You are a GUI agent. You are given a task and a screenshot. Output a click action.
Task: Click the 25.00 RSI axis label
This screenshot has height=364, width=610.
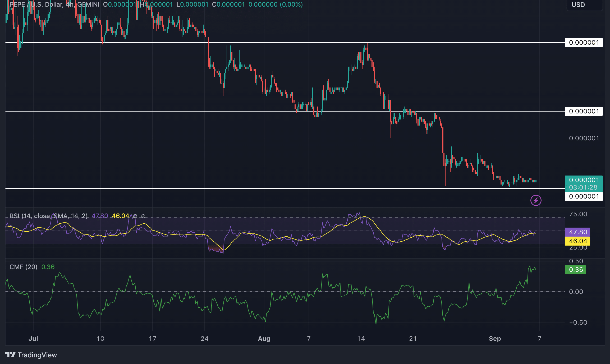(578, 248)
